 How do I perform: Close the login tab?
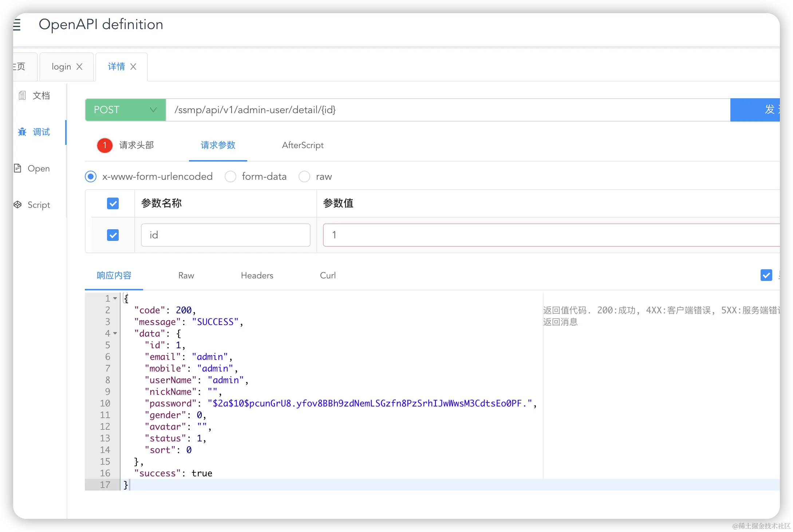coord(79,67)
